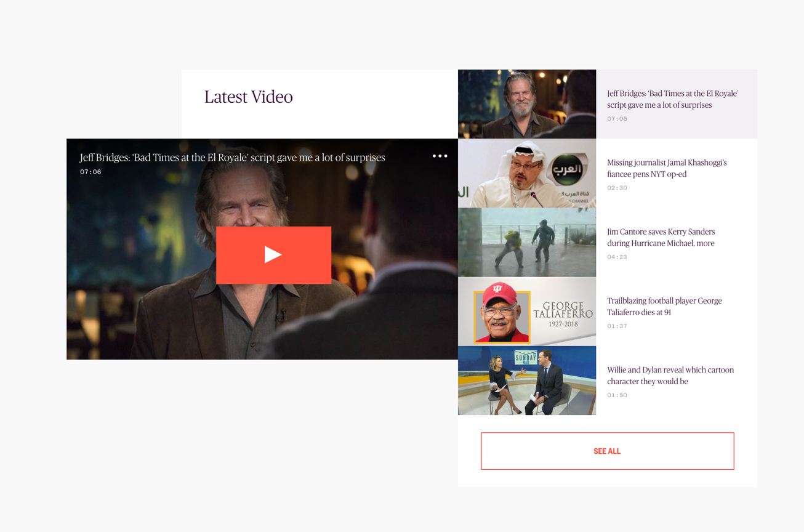Image resolution: width=804 pixels, height=532 pixels.
Task: Click the 01:50 duration under Willie and Dylan
Action: 617,395
